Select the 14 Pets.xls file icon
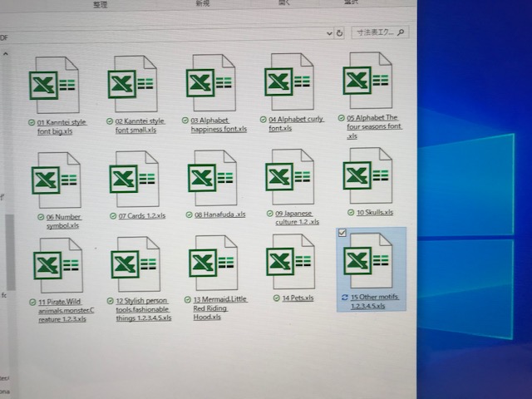 point(290,261)
